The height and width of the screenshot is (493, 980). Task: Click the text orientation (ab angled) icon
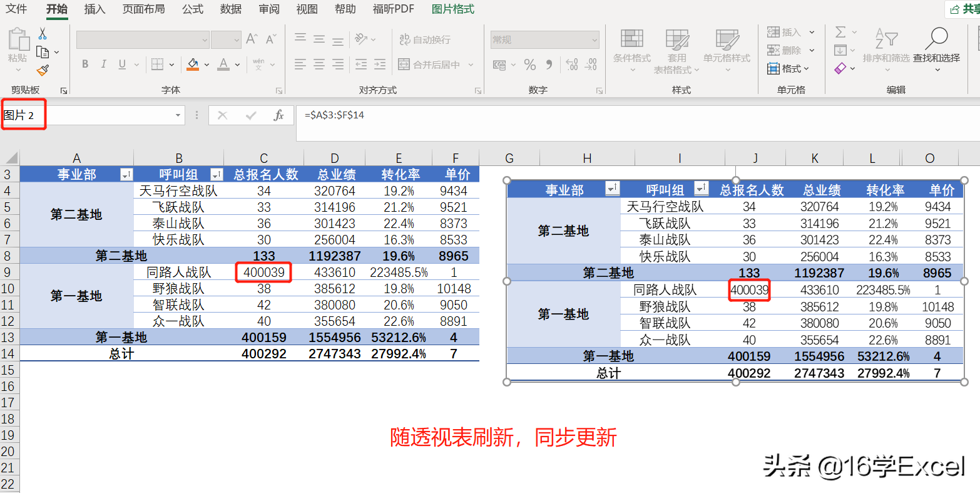pyautogui.click(x=361, y=39)
